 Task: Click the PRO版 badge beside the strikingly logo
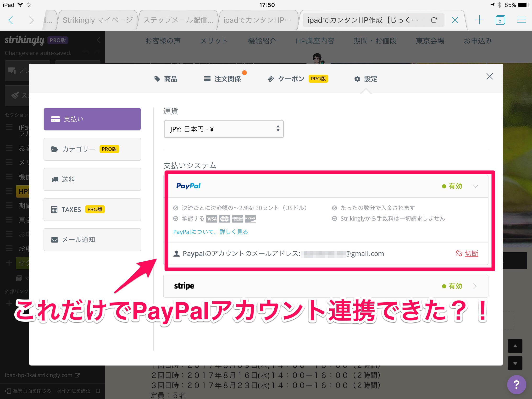pos(58,40)
